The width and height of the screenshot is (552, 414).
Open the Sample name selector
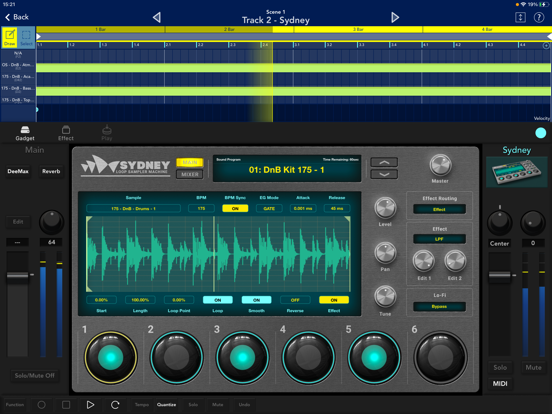(133, 208)
